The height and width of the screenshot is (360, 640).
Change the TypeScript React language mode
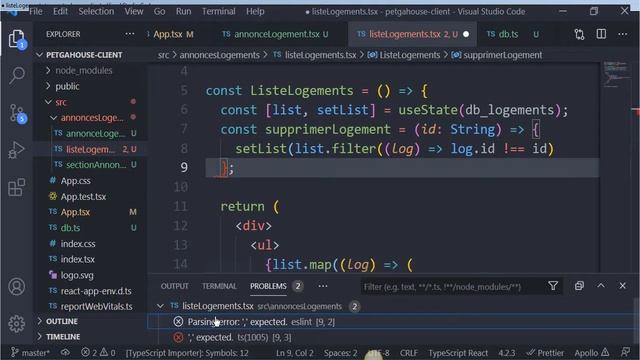[458, 353]
